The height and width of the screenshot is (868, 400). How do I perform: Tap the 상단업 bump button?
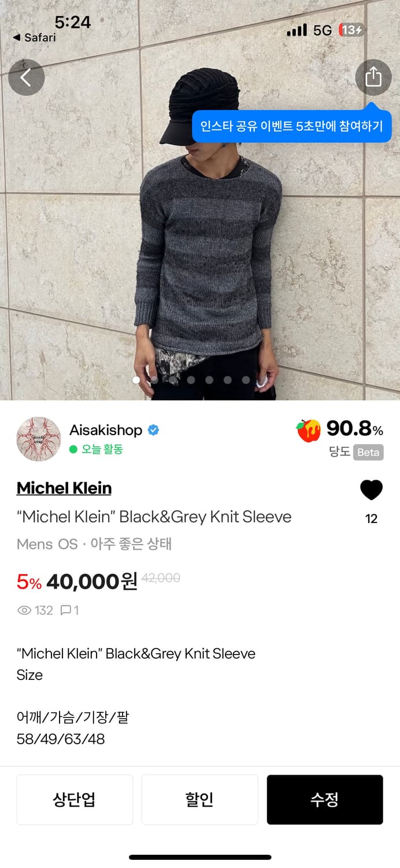coord(75,800)
